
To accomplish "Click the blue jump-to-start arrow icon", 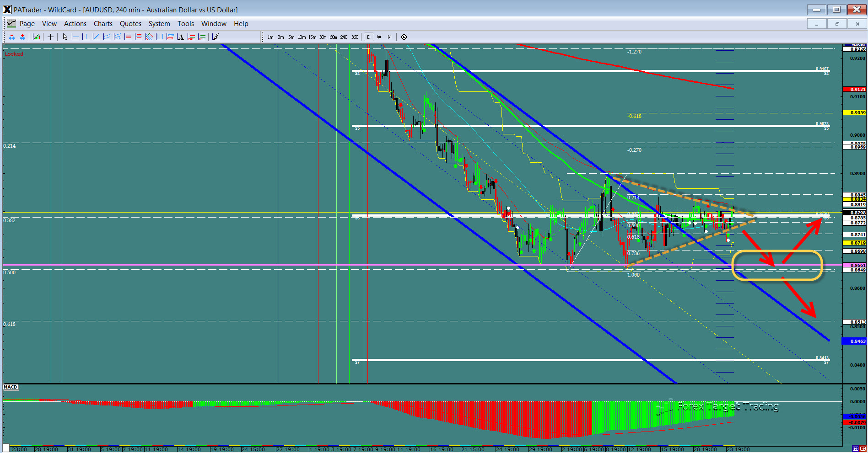I will point(856,449).
